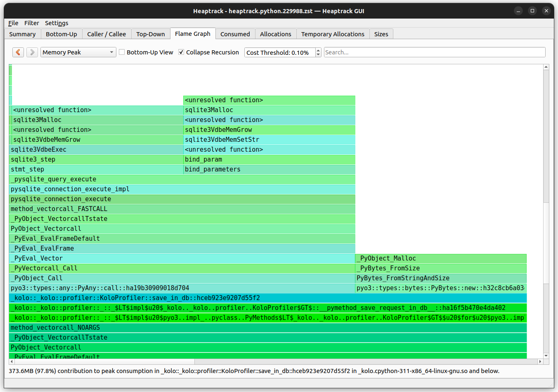Click the method_vectorcall_NOARGS frame
The image size is (558, 392).
268,328
